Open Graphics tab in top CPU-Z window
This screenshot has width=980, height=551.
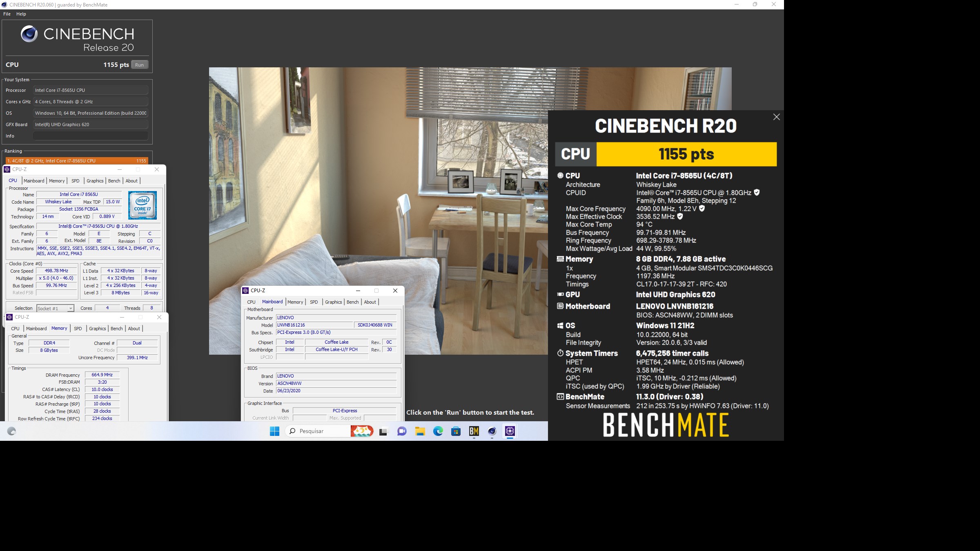point(95,181)
